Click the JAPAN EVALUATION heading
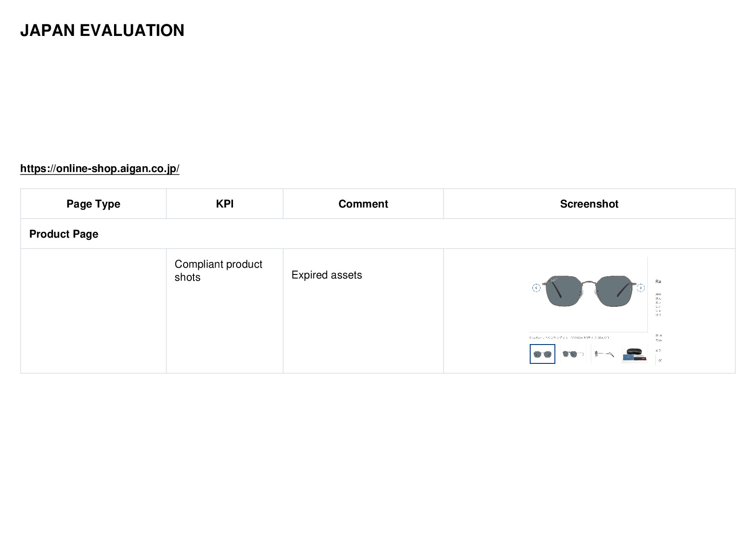 pyautogui.click(x=102, y=31)
